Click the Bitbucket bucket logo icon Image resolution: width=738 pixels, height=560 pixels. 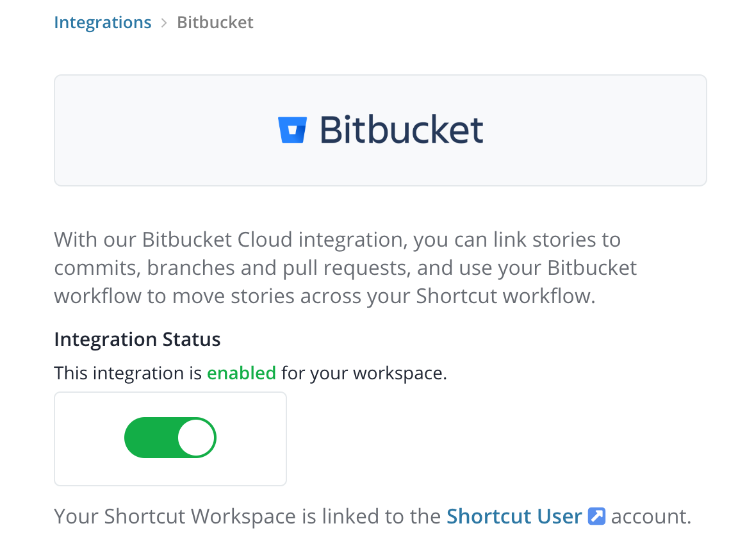coord(292,129)
